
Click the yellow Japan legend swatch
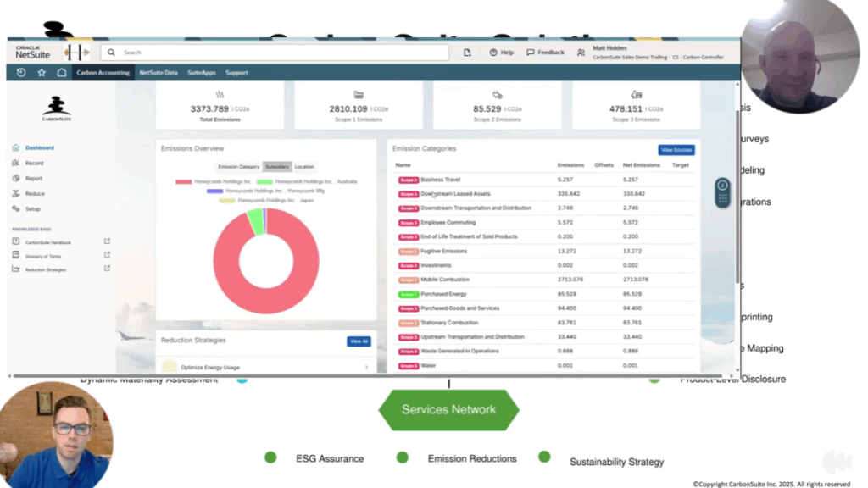pos(227,200)
